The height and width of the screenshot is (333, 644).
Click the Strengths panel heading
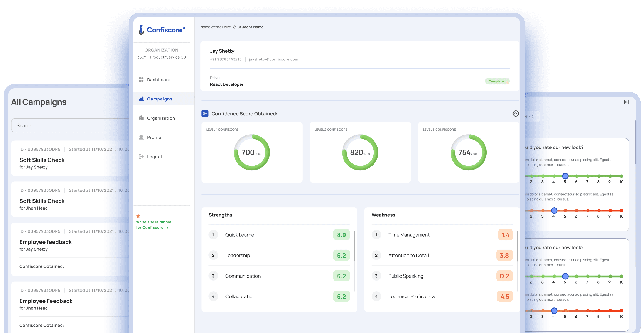point(220,215)
